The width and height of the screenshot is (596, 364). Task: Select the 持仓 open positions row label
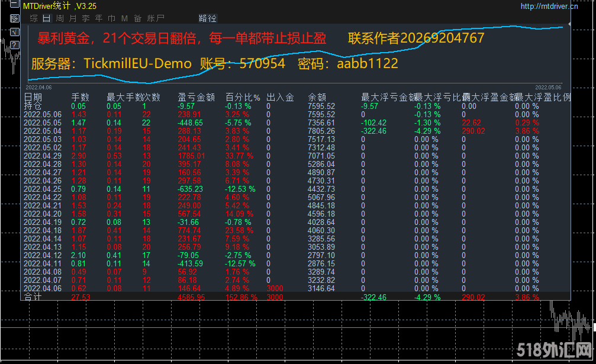pos(33,105)
